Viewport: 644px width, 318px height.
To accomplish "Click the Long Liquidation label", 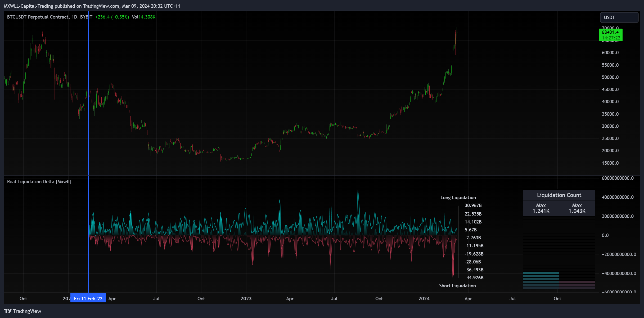I will (458, 198).
